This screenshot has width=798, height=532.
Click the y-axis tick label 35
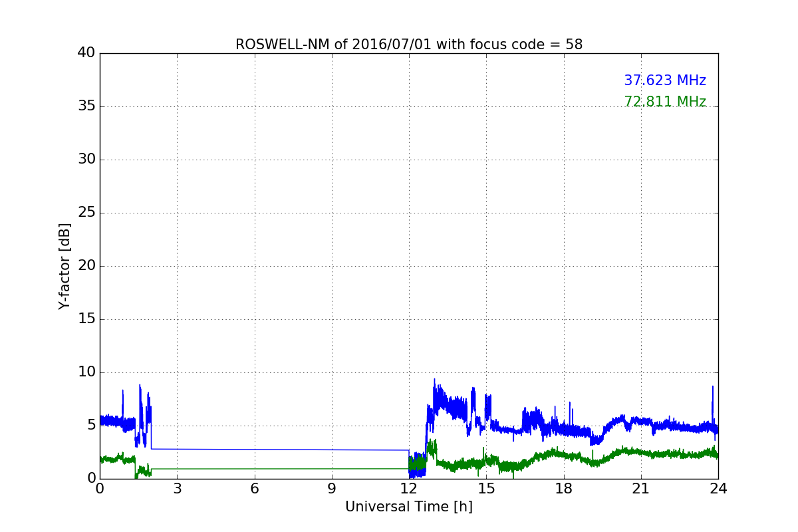[86, 106]
